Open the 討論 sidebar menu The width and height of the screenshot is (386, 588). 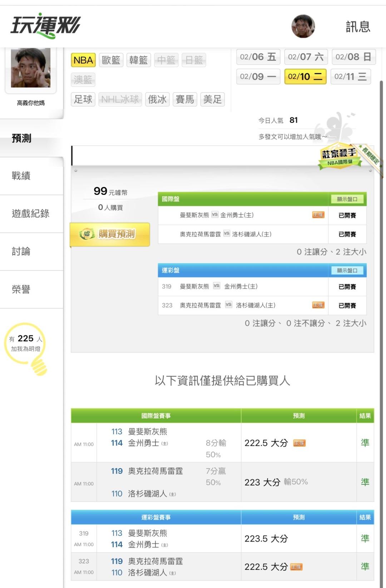coord(31,252)
